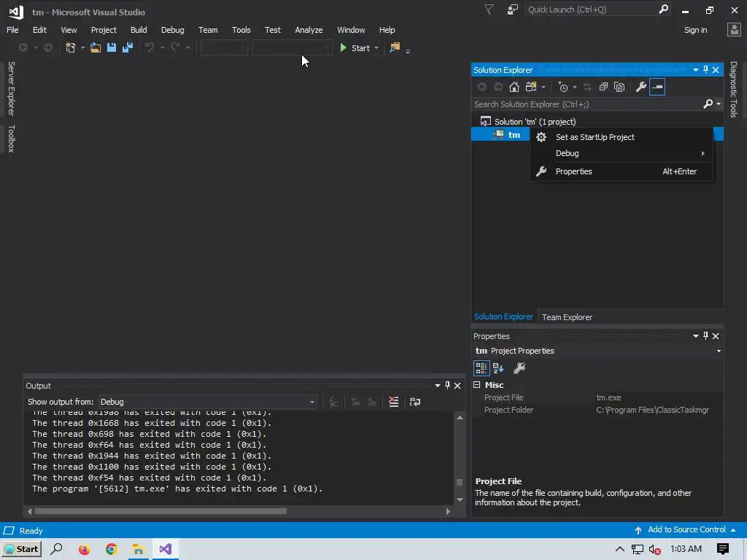Click the taskbar search magnifier
This screenshot has width=747, height=560.
click(x=57, y=549)
